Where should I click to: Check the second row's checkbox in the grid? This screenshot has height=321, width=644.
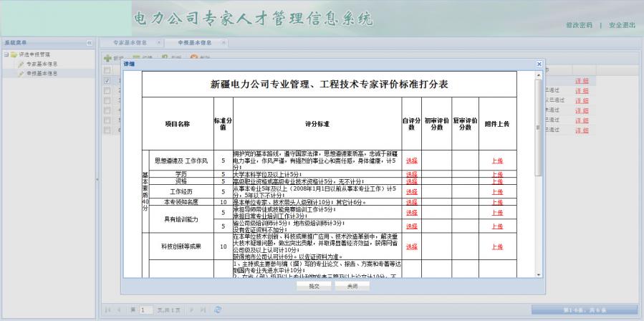(107, 91)
